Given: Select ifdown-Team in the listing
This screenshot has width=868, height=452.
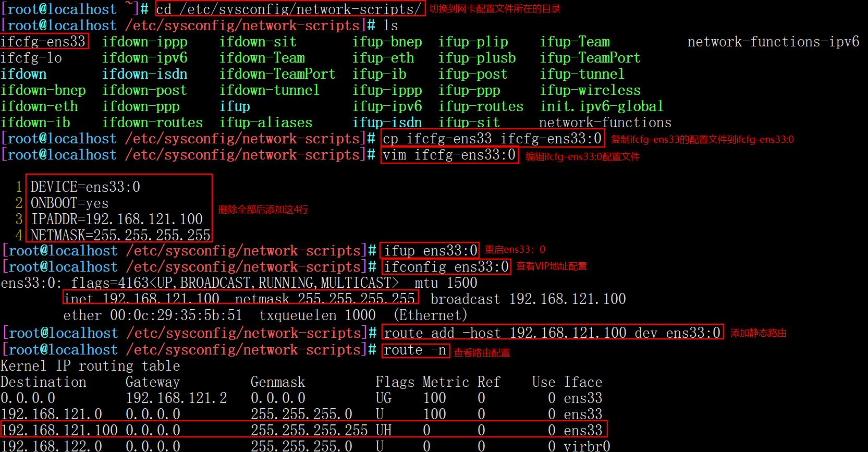Looking at the screenshot, I should click(x=262, y=58).
